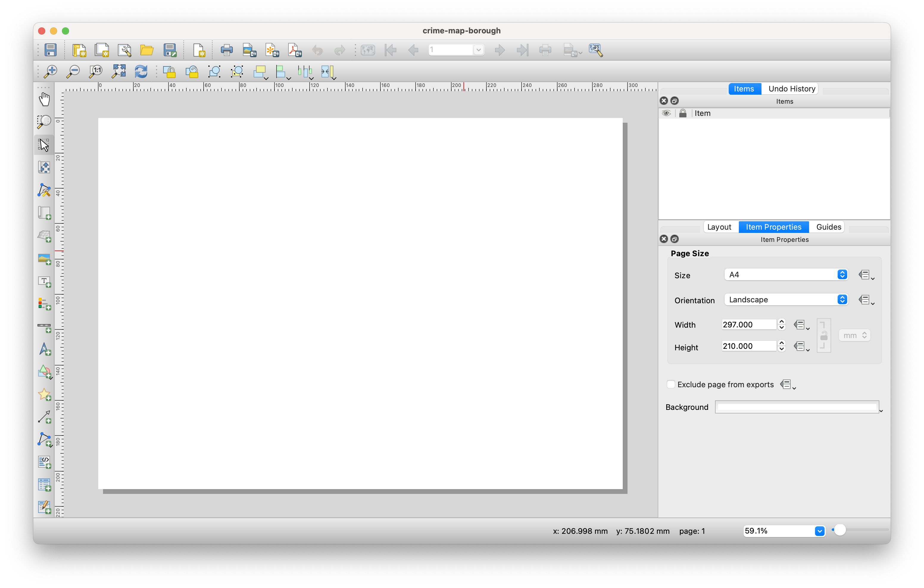Select the Add Label tool
This screenshot has height=588, width=924.
(x=44, y=281)
